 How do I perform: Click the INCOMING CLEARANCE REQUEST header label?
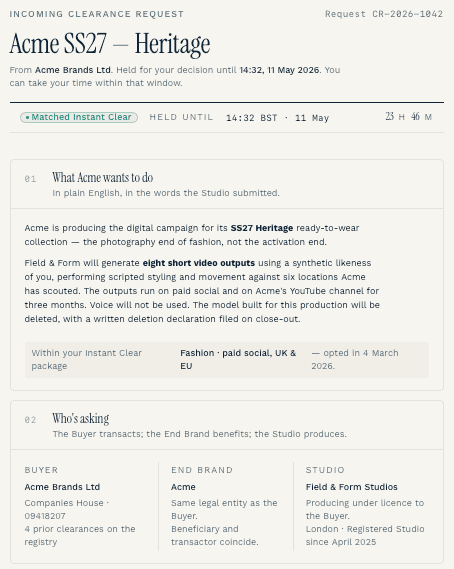pos(97,14)
